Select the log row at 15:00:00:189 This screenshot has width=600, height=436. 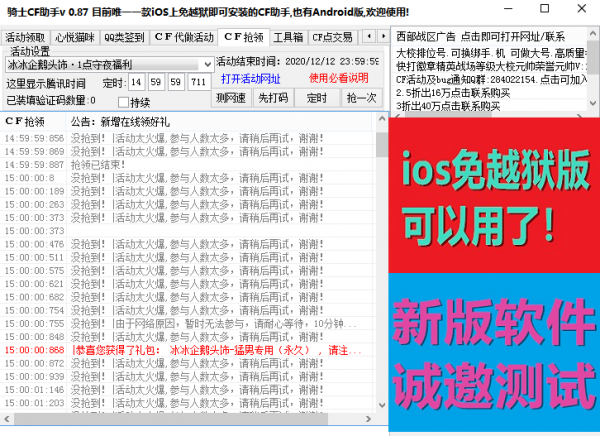pyautogui.click(x=188, y=191)
